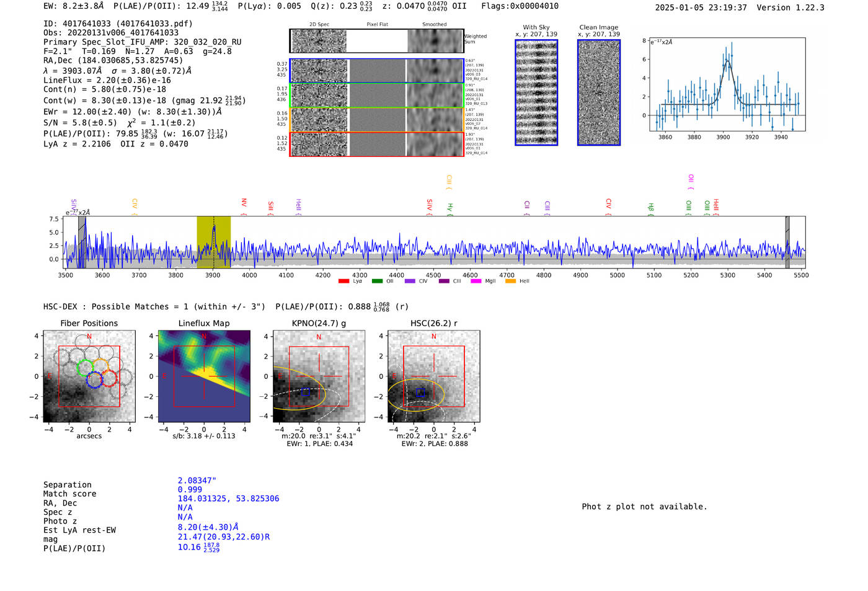Open the KPNO(24.7) g cutout

[x=319, y=376]
